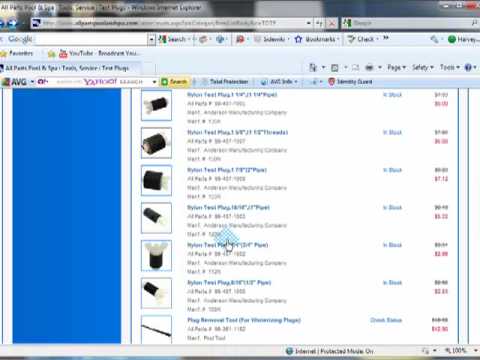
Task: Open the Nylon Test Plug 1 1/4" Pipe link
Action: coord(232,95)
